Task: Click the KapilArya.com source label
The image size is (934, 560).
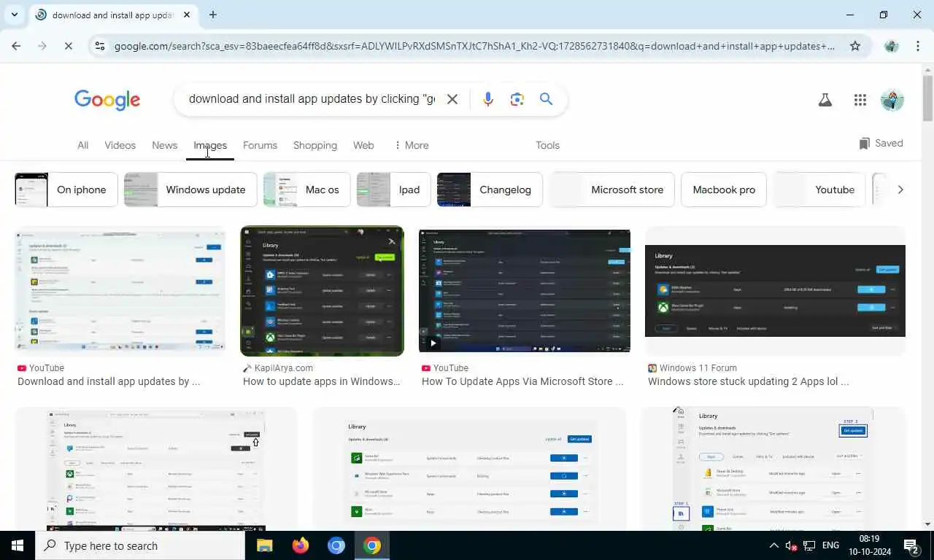Action: 284,368
